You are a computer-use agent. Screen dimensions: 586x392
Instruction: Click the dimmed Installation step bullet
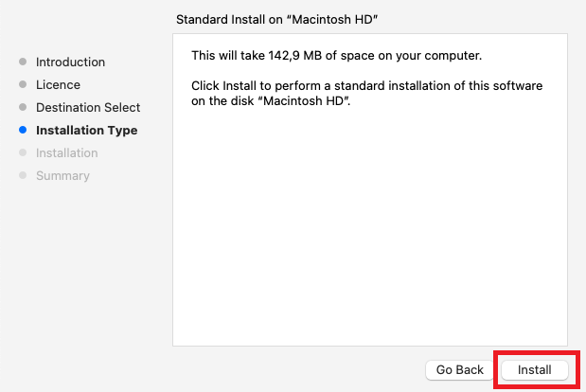point(23,153)
